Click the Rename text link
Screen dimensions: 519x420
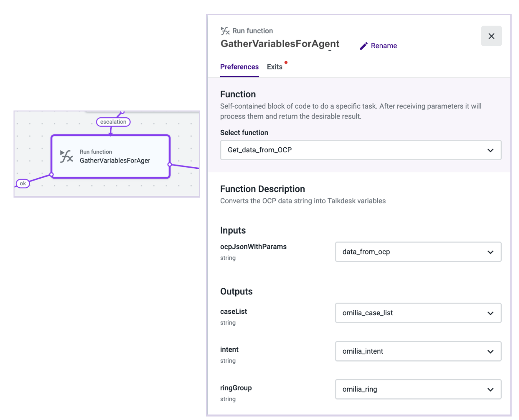click(384, 46)
